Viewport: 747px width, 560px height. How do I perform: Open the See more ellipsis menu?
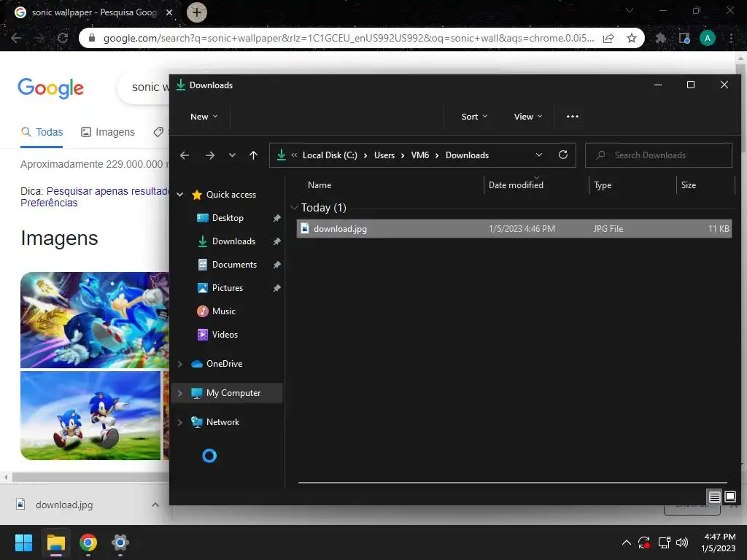(573, 117)
